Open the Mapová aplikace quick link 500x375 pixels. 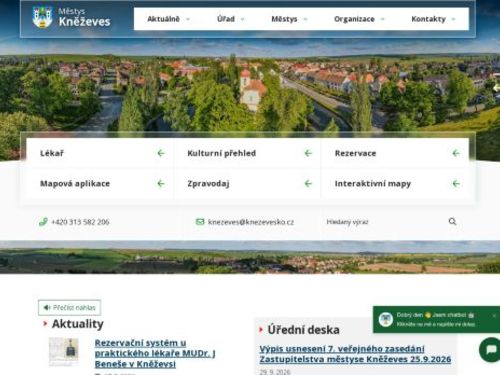(x=100, y=184)
